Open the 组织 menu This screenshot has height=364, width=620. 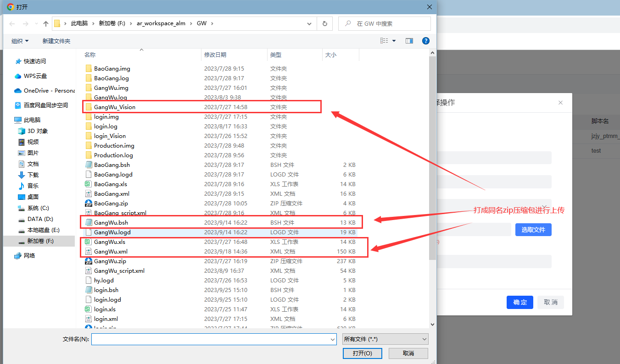click(x=20, y=41)
